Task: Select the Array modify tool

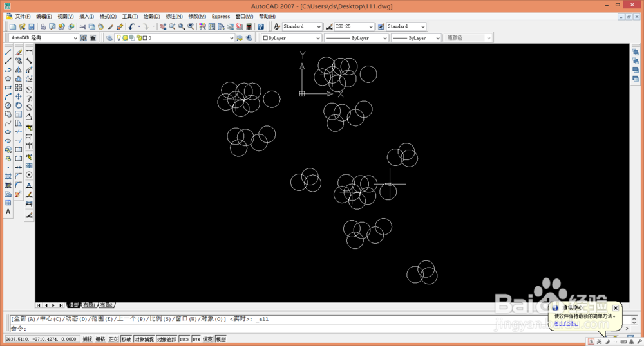Action: click(19, 87)
